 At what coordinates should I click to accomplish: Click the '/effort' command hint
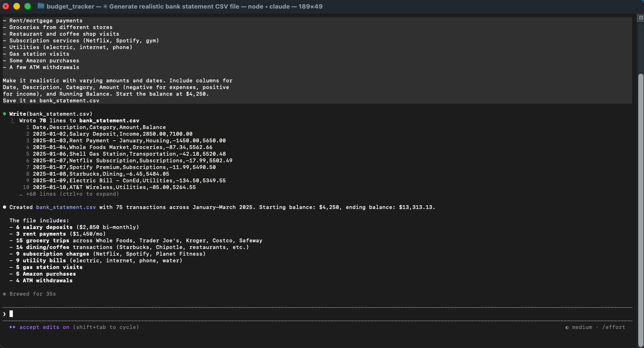pos(614,327)
